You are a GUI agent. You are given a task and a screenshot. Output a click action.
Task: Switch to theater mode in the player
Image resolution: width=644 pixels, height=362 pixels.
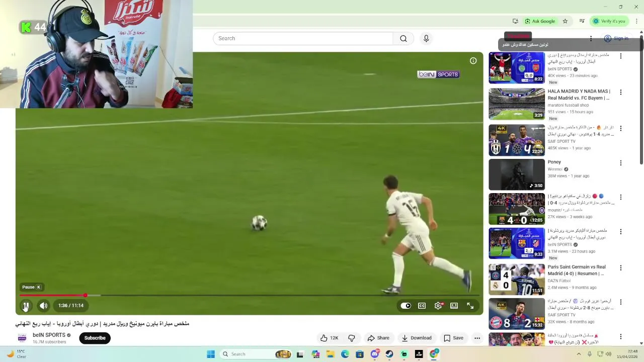click(x=454, y=306)
